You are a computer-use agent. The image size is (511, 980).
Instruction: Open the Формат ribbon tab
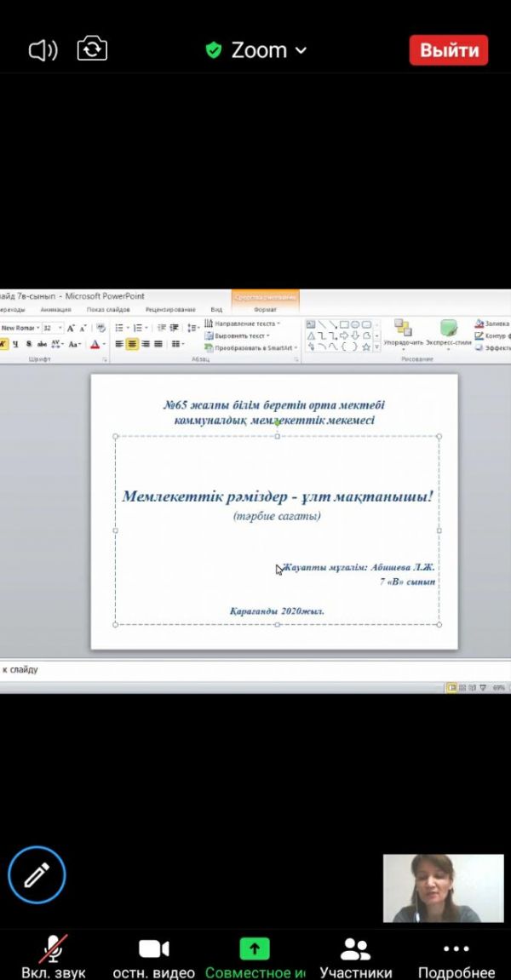point(265,310)
